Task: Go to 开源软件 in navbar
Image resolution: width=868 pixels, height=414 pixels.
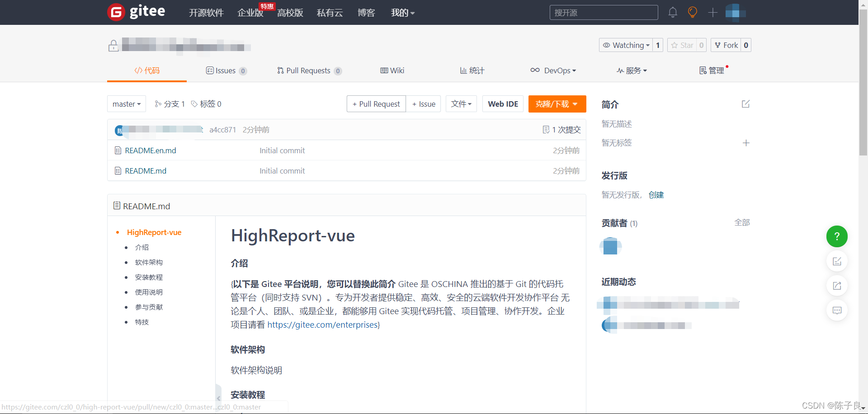Action: [206, 13]
